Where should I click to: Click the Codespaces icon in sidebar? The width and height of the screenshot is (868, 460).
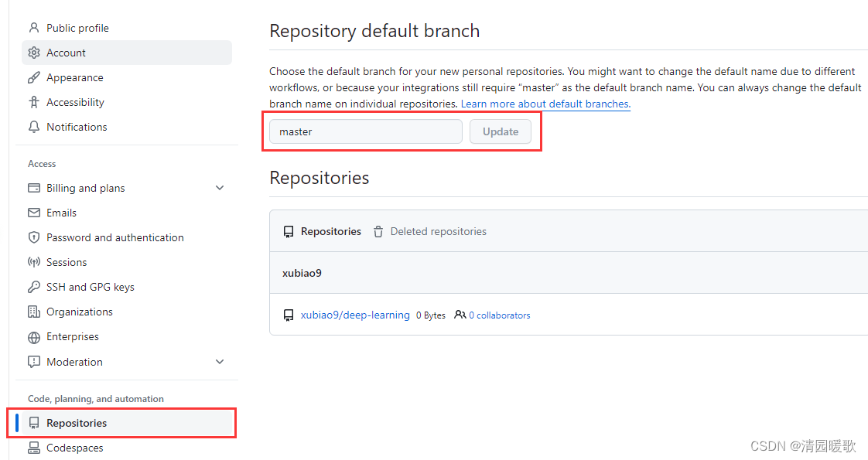pyautogui.click(x=34, y=448)
